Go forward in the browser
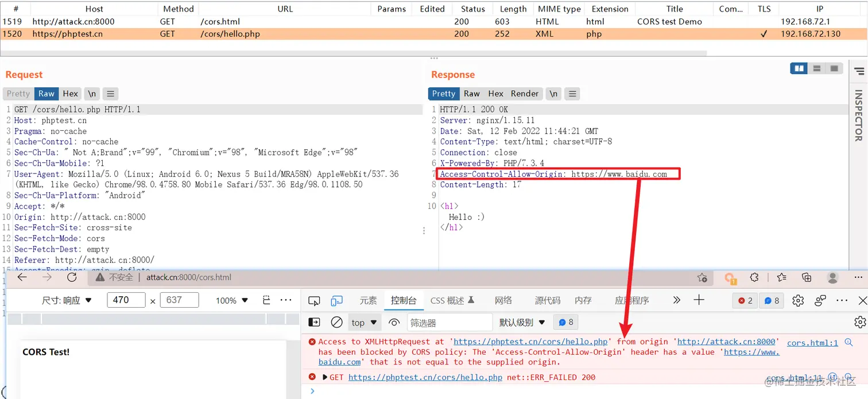The width and height of the screenshot is (868, 399). pyautogui.click(x=47, y=277)
